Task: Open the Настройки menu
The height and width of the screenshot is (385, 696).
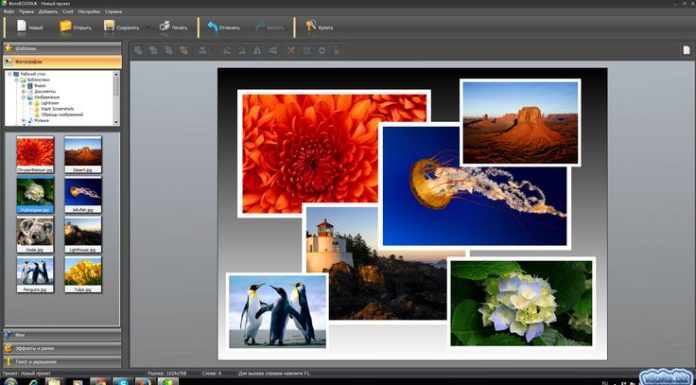Action: [88, 12]
